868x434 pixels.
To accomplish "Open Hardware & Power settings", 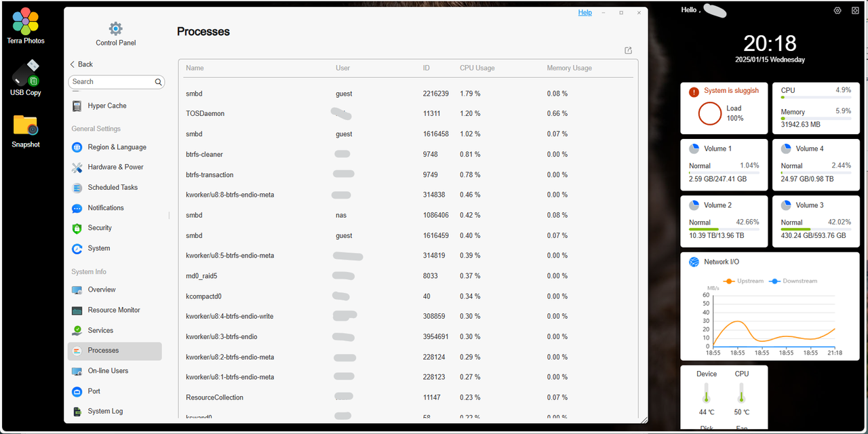I will coord(115,167).
